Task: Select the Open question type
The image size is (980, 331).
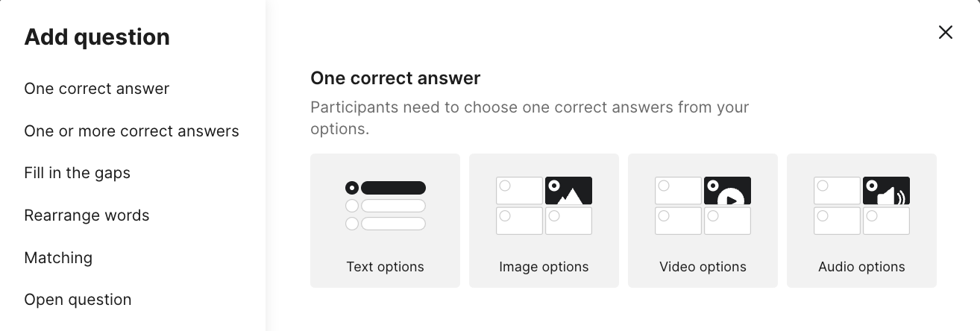Action: [78, 300]
